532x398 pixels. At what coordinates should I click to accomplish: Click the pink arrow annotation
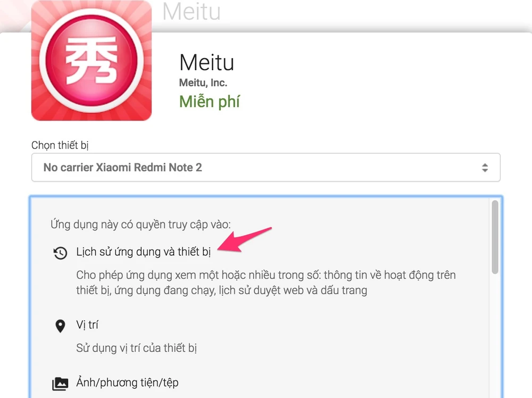[x=244, y=239]
